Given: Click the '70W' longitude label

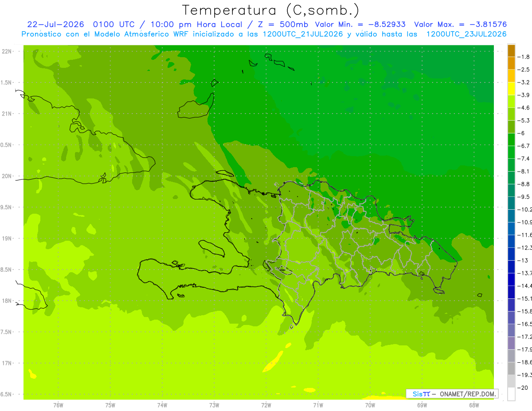Looking at the screenshot, I should click(x=370, y=405).
